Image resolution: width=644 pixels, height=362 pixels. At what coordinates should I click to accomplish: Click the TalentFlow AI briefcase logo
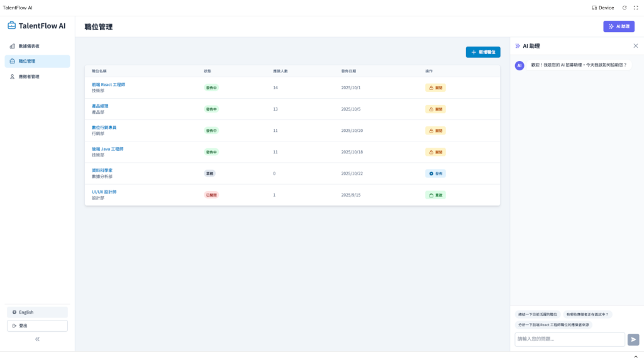click(x=11, y=25)
